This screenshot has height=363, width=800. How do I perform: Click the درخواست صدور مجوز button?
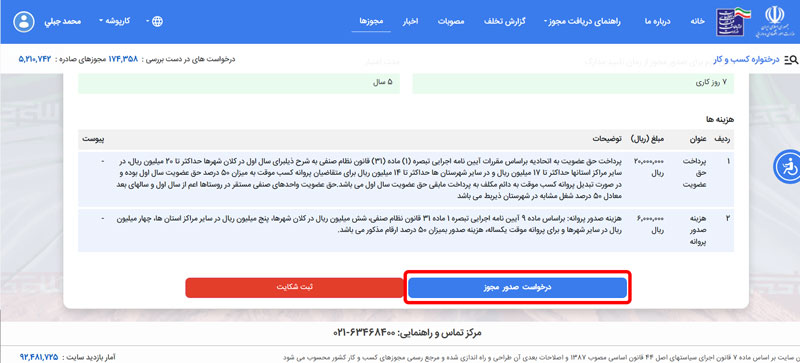coord(517,287)
